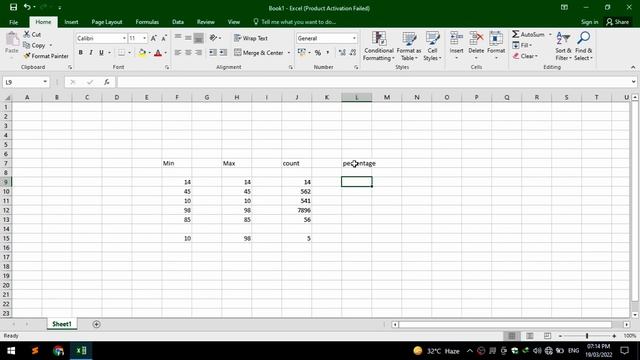Click the zoom slider handle
Image resolution: width=640 pixels, height=360 pixels.
[587, 336]
